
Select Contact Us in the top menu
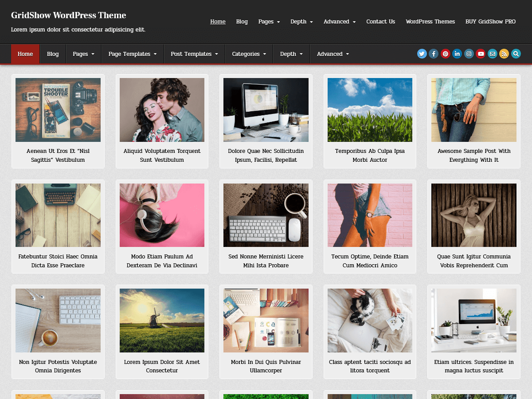pos(380,21)
